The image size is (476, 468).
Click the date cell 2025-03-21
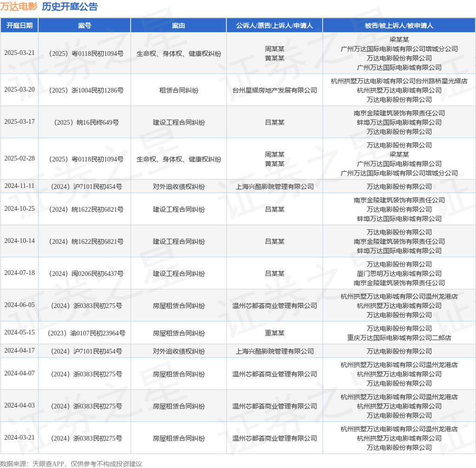click(20, 53)
